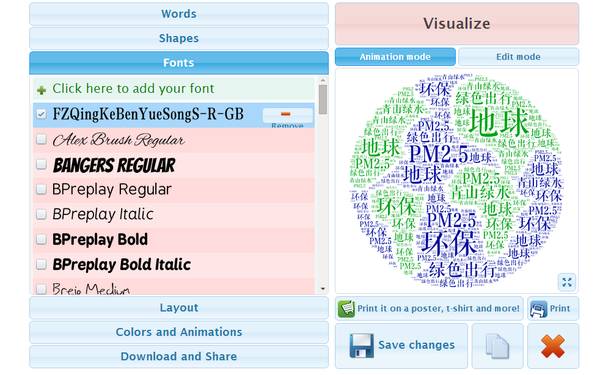
Task: Click the fullscreen expand icon in the preview
Action: [x=567, y=282]
